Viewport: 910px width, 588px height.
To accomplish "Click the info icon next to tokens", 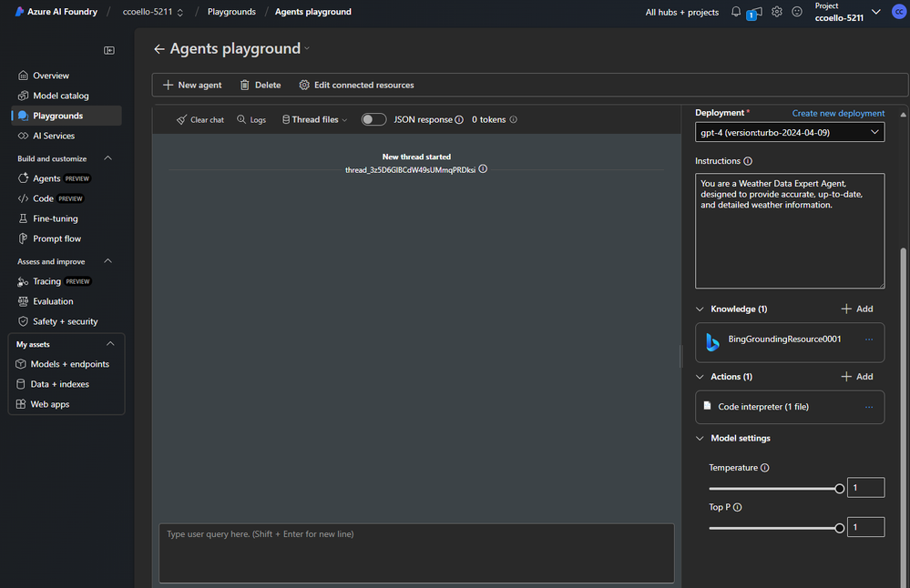I will coord(513,119).
